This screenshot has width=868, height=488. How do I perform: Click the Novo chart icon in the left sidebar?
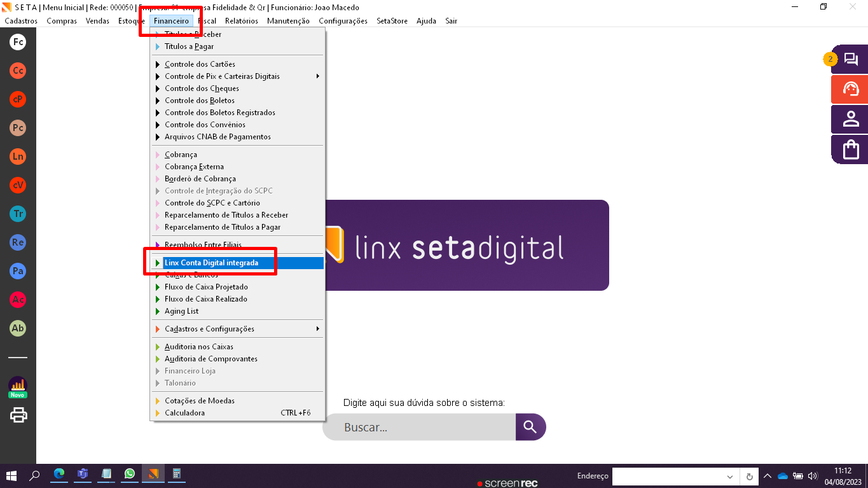coord(17,386)
